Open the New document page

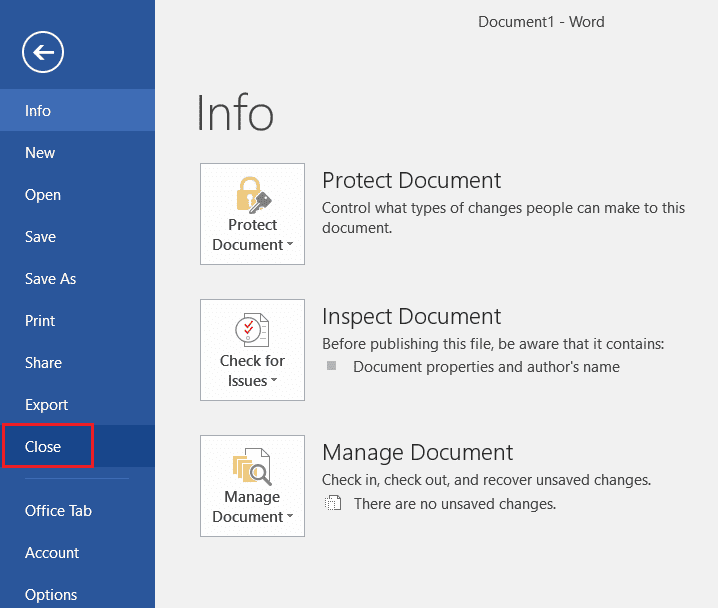(77, 152)
